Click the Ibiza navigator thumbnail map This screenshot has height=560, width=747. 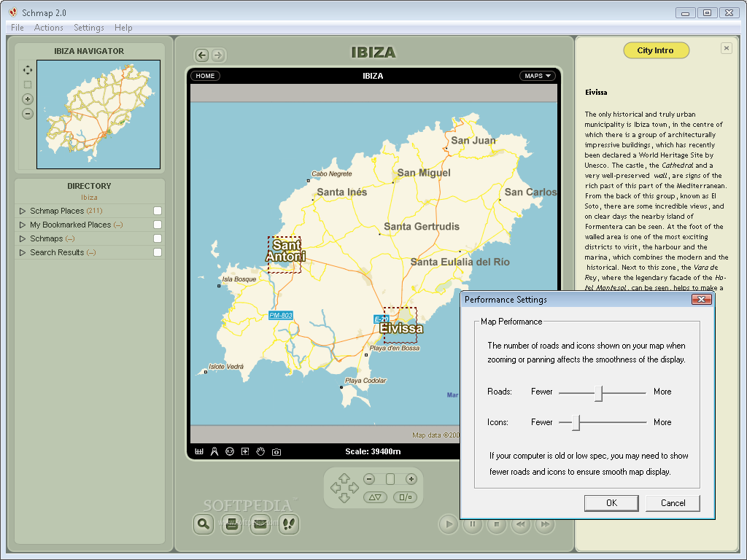pos(98,114)
